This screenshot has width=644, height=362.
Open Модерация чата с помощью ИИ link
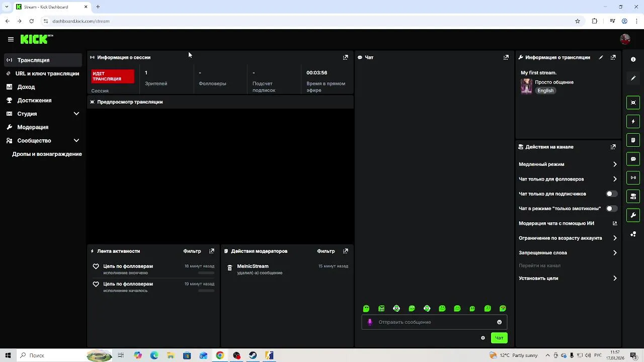(x=568, y=223)
